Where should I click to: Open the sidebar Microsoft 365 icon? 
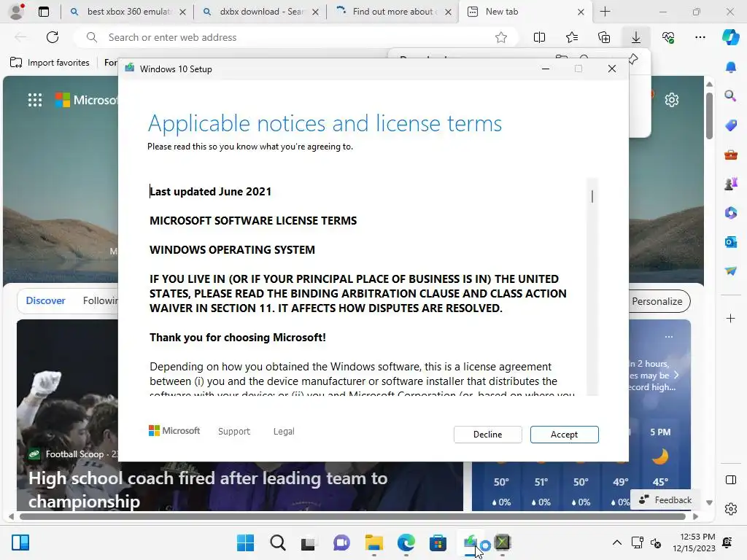[x=731, y=213]
